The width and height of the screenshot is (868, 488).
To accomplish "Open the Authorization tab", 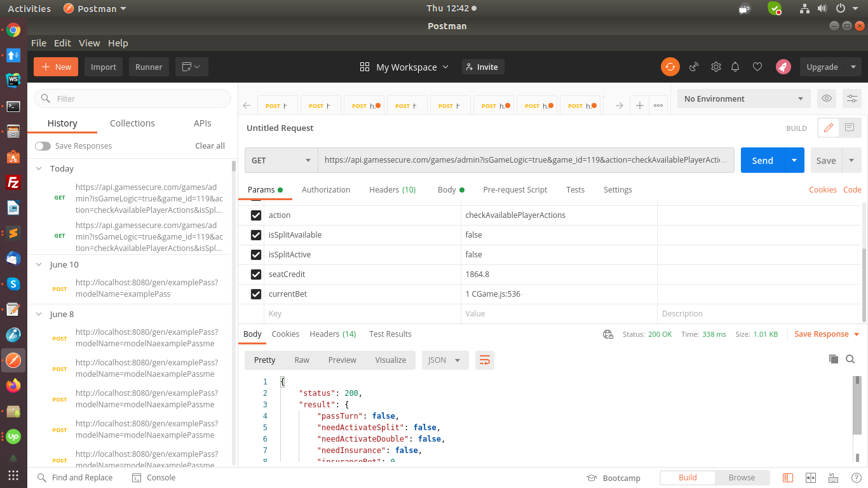I will tap(326, 190).
